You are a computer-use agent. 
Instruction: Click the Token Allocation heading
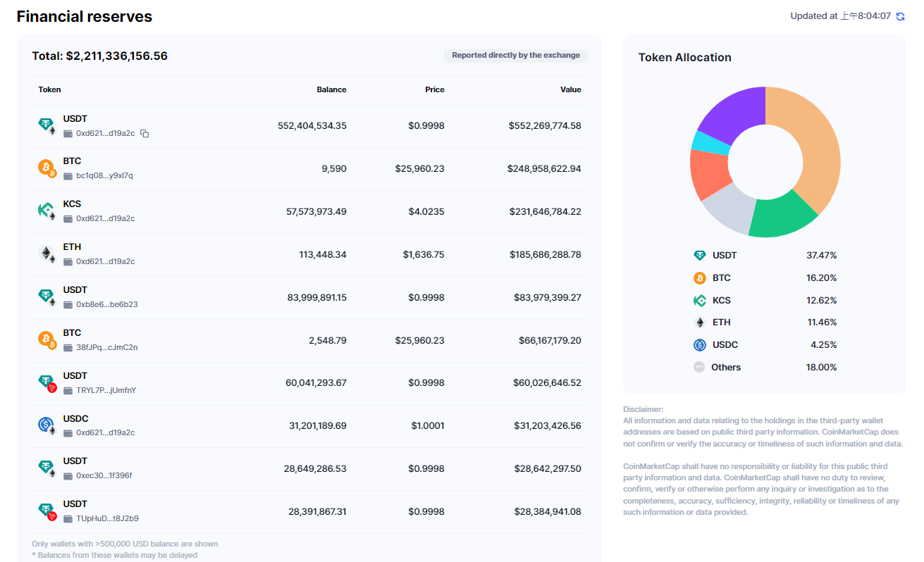click(685, 57)
